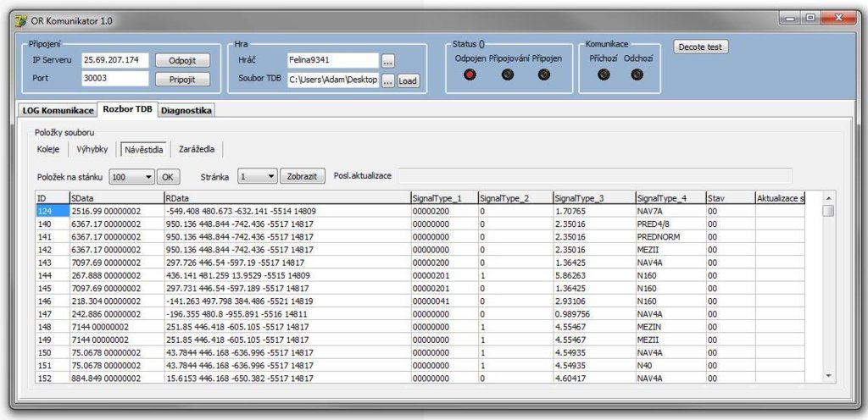
Task: Select the Koleje items toggle
Action: [48, 149]
